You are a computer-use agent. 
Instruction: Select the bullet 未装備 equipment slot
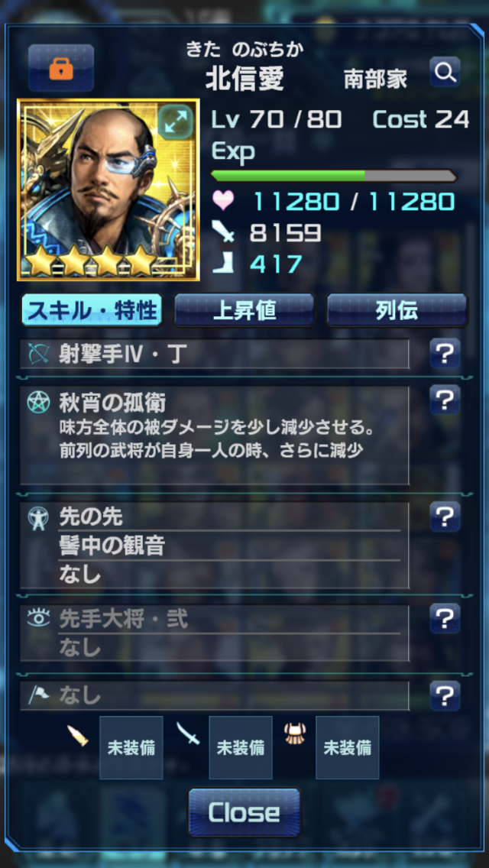pyautogui.click(x=131, y=748)
